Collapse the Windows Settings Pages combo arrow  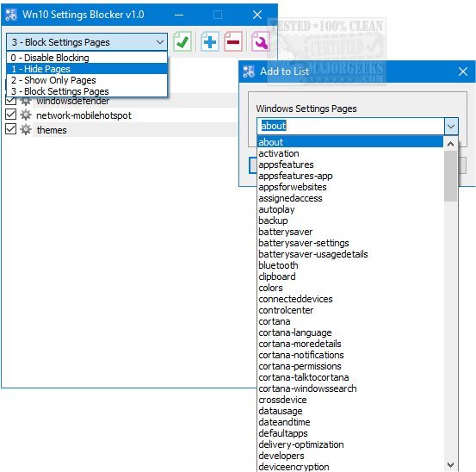tap(451, 126)
